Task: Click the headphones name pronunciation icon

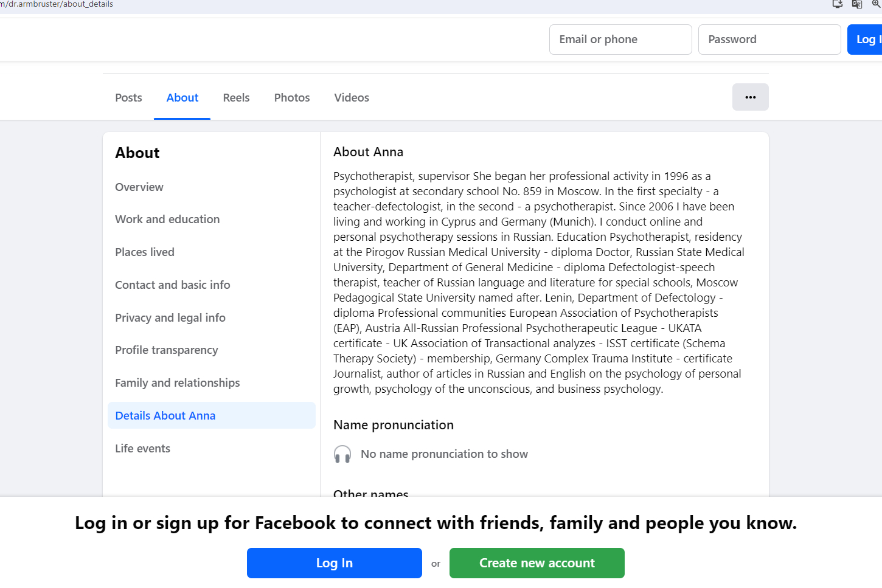Action: point(342,454)
